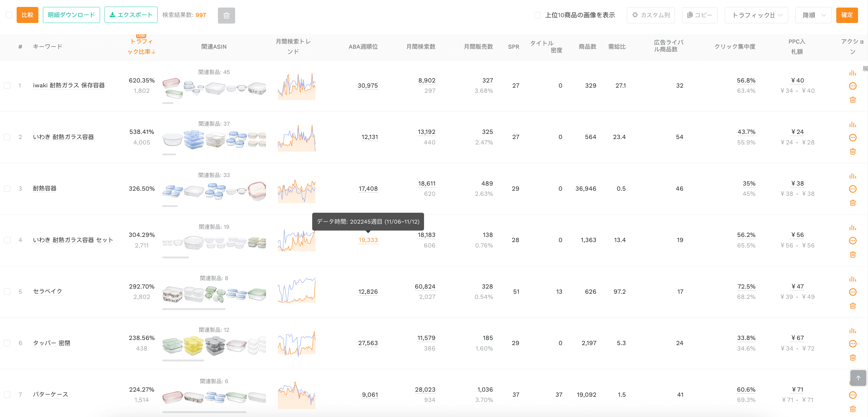Open the 降順 sort order dropdown
The height and width of the screenshot is (417, 868).
[x=813, y=15]
